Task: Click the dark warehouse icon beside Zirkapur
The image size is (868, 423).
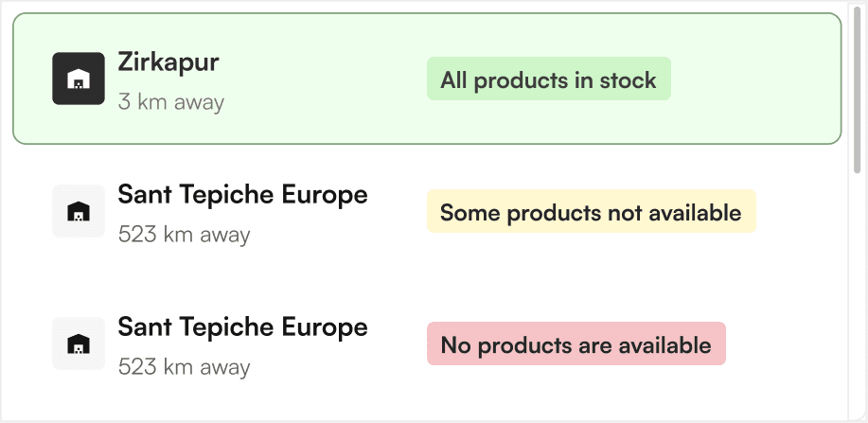Action: (78, 79)
